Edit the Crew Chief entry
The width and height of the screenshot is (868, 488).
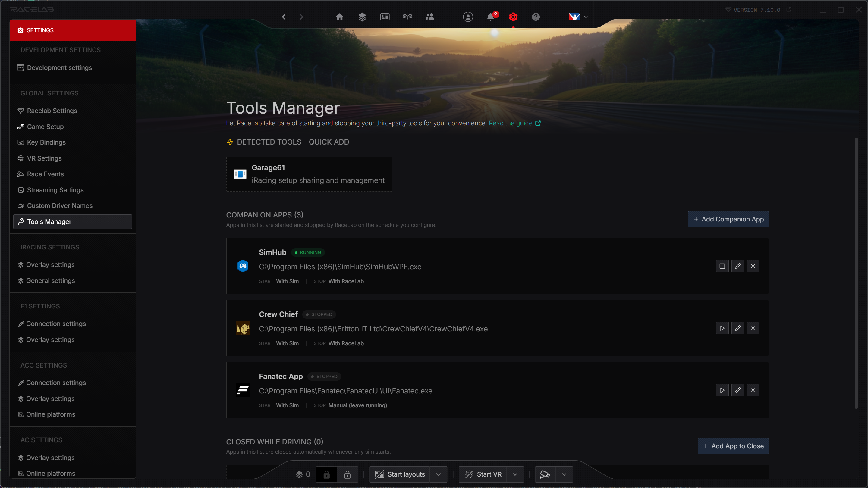(x=737, y=328)
